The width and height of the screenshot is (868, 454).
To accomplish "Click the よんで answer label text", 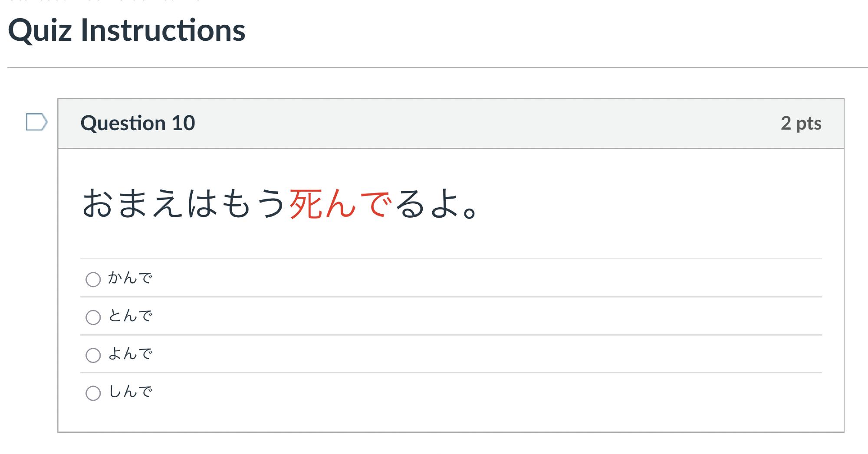I will pos(130,354).
